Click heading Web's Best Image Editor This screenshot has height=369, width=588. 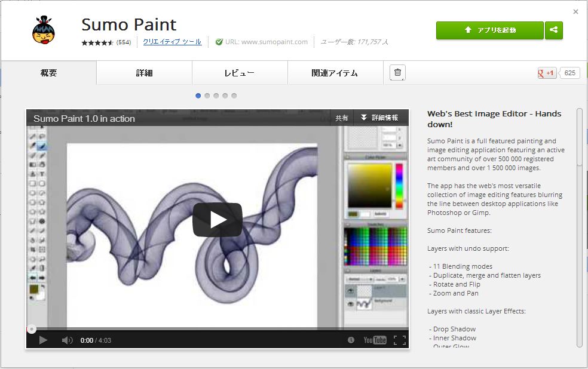click(494, 119)
